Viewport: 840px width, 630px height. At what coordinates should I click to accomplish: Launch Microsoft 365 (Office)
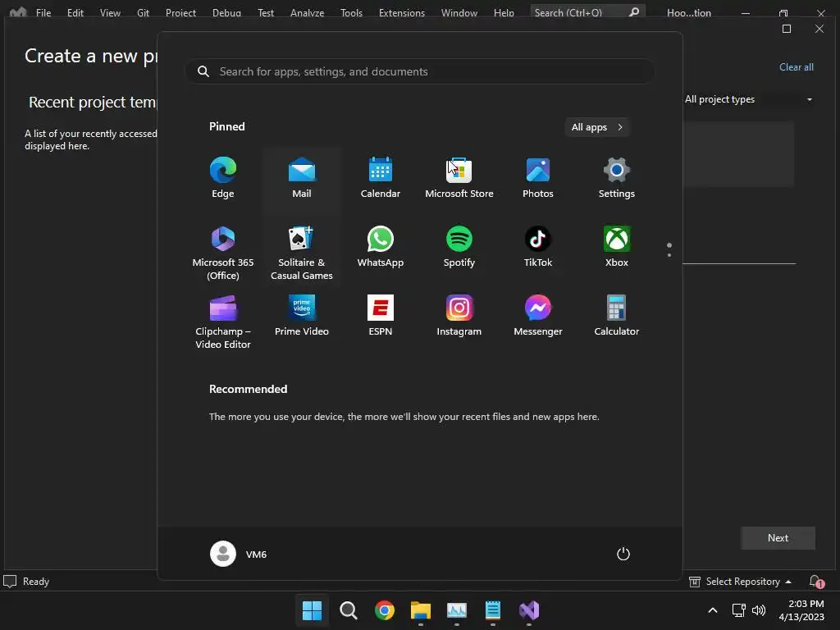pyautogui.click(x=223, y=253)
